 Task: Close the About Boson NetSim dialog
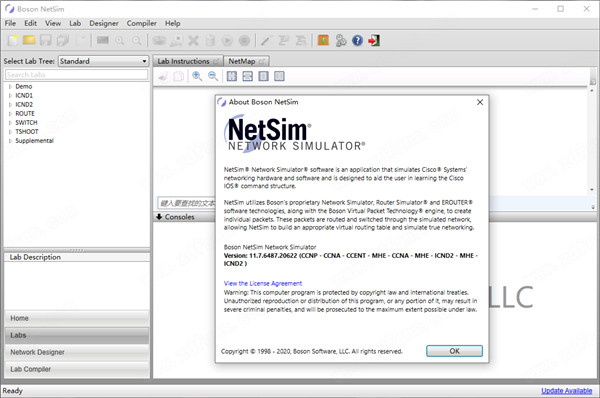[x=480, y=102]
